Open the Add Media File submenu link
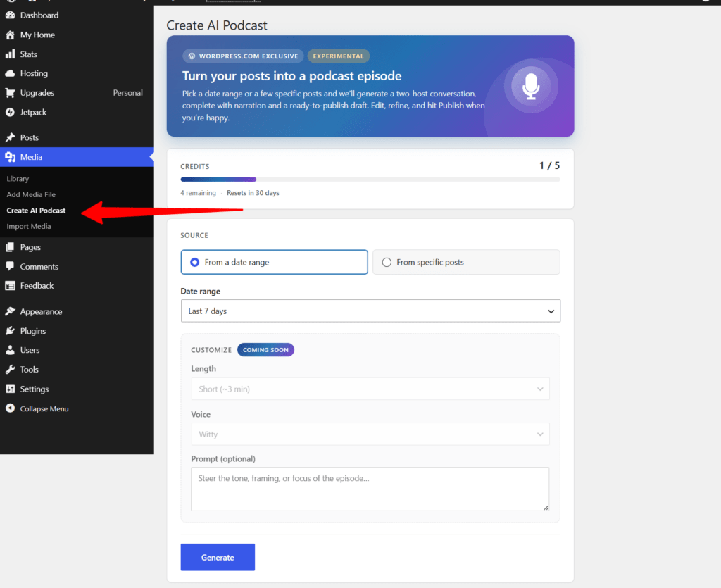This screenshot has width=721, height=588. point(31,194)
